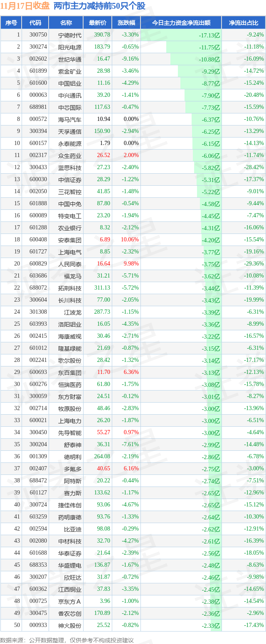Select price 264.08 for 德明利

point(102,457)
